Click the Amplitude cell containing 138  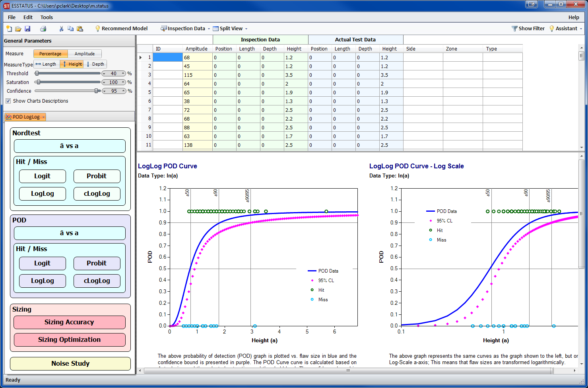(x=198, y=145)
